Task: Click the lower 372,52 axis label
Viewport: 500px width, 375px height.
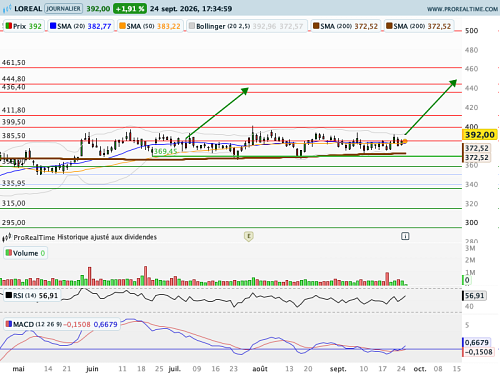Action: tap(477, 157)
